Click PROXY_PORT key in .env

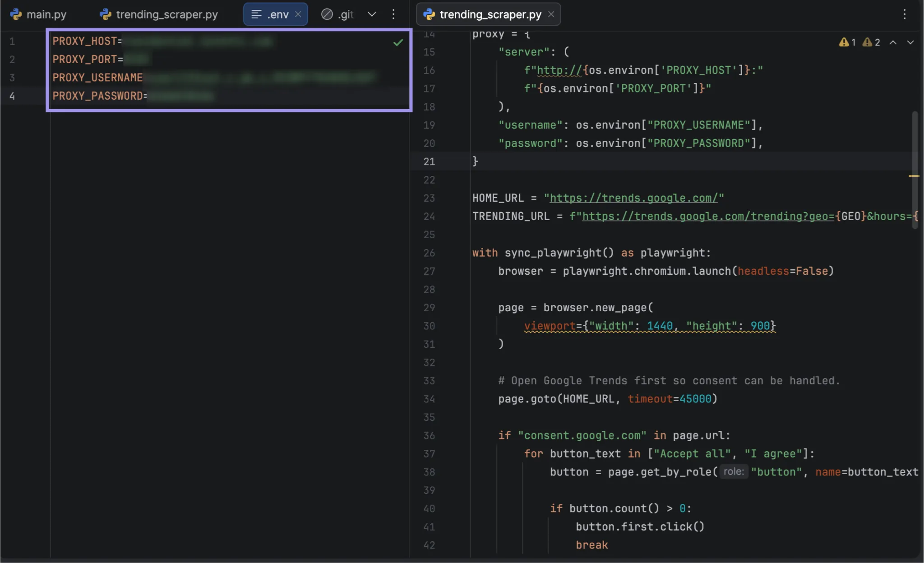[84, 59]
